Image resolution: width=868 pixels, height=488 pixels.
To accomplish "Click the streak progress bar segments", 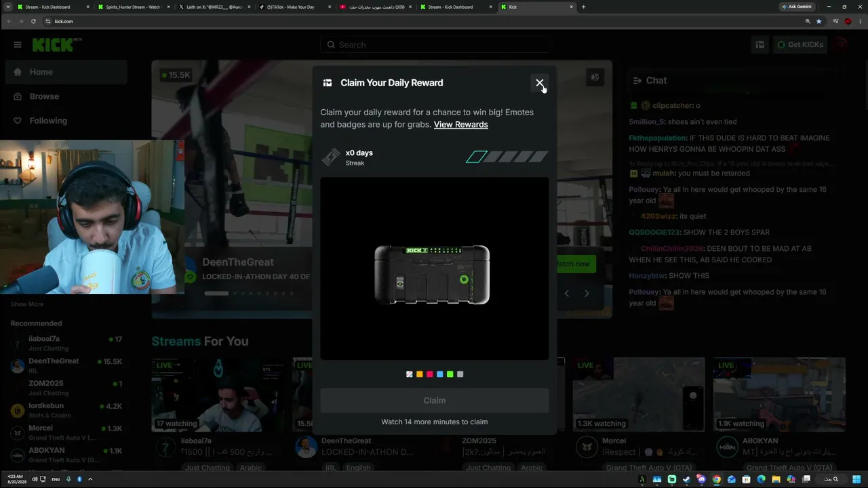I will tap(507, 157).
